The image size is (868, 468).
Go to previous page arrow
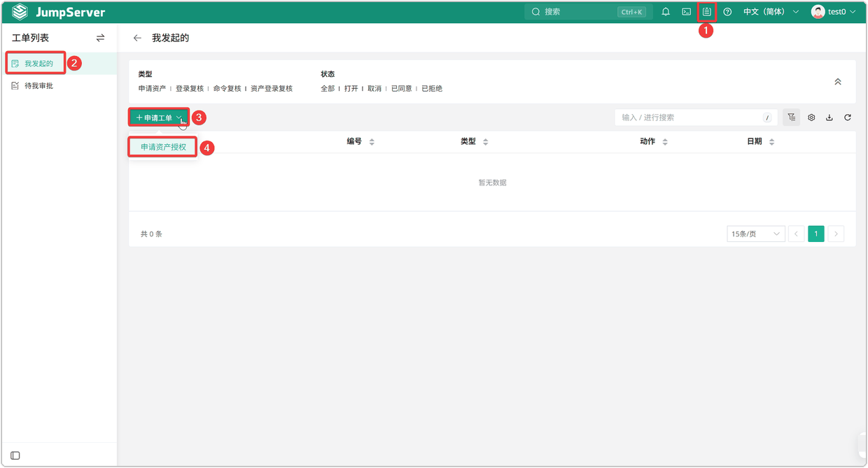(x=797, y=234)
